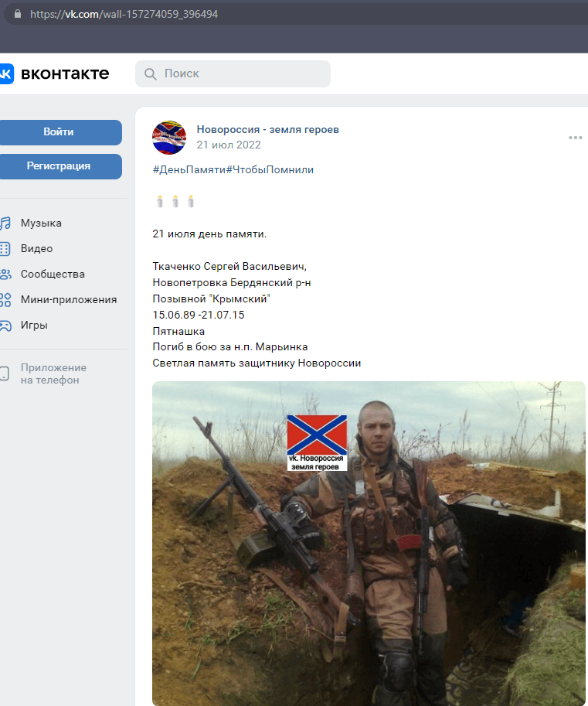
Task: Click the #ДеньПамяти hashtag
Action: (189, 170)
